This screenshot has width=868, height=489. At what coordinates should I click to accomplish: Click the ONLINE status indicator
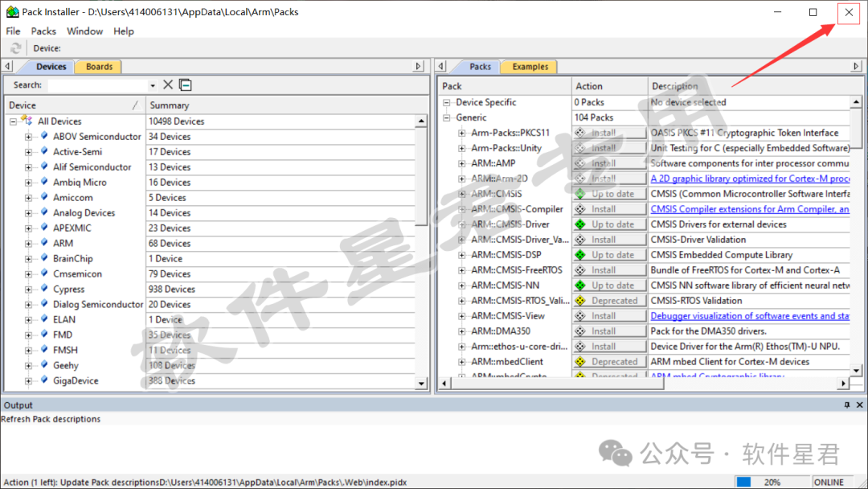829,483
